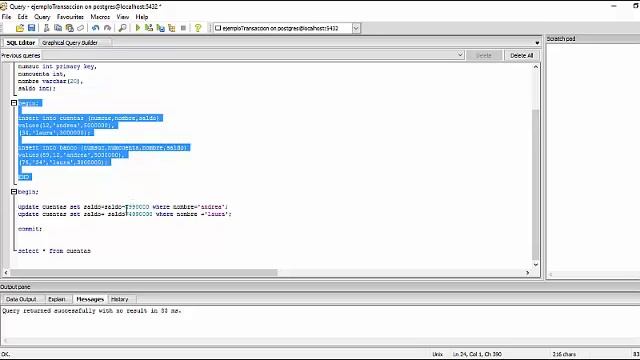Open the Favourites menu
The width and height of the screenshot is (640, 360).
click(70, 17)
